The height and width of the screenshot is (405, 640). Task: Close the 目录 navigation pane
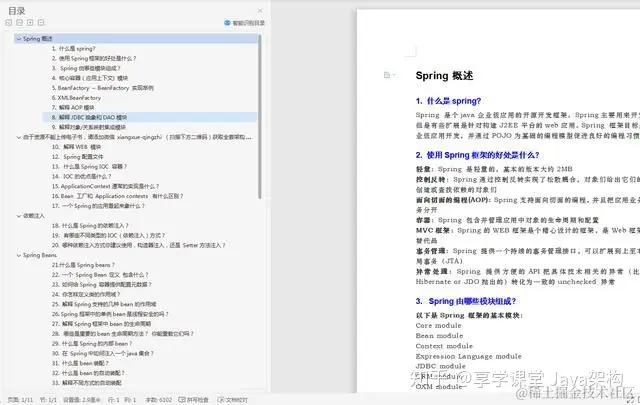260,10
